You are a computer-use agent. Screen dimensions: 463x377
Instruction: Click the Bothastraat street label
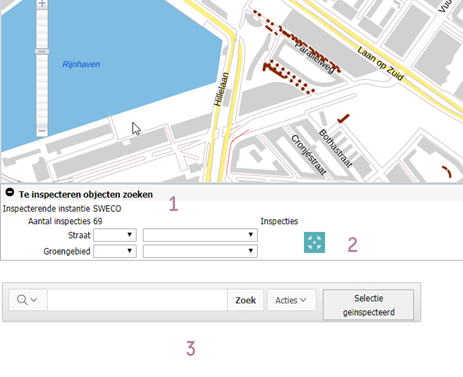coord(336,148)
